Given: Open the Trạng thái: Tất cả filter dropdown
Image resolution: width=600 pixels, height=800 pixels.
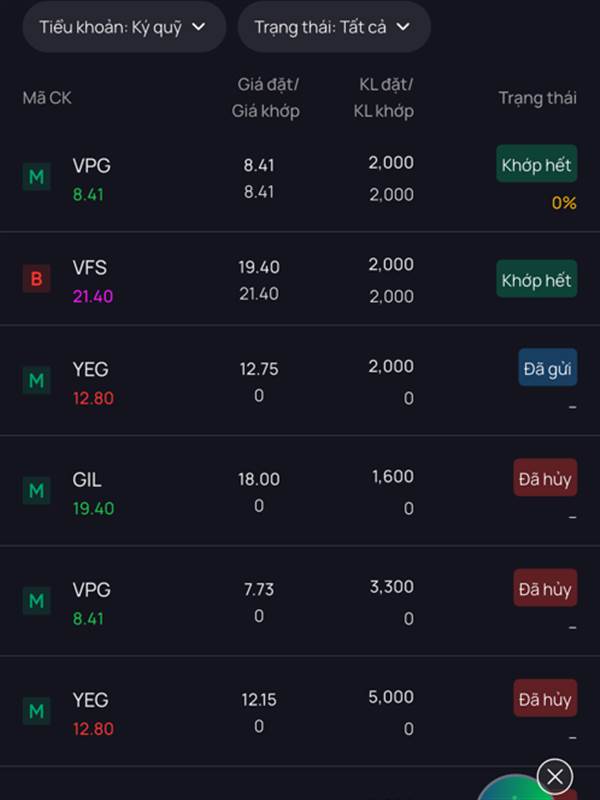Looking at the screenshot, I should (x=334, y=27).
